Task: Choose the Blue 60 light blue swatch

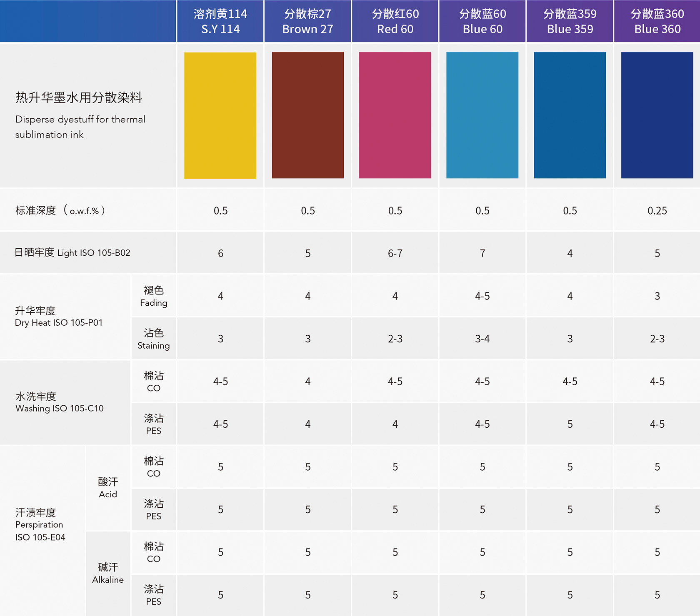Action: [482, 115]
